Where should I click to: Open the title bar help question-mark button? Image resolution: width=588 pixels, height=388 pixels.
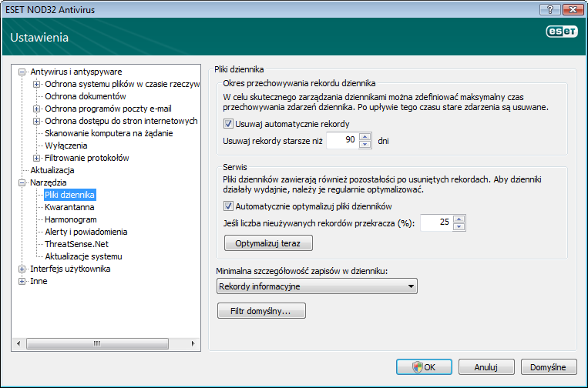tap(550, 9)
